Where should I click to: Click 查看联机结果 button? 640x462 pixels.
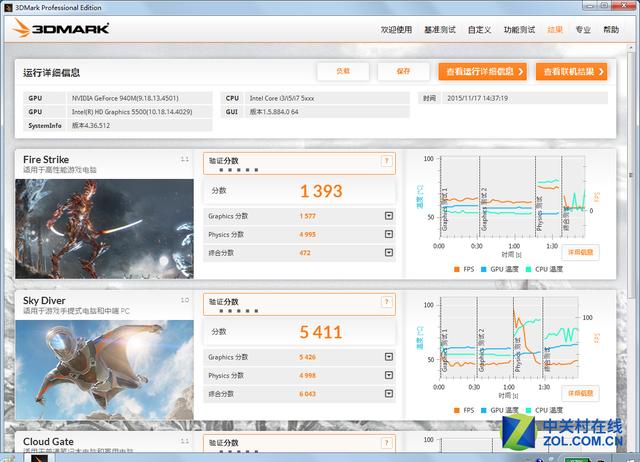(571, 72)
